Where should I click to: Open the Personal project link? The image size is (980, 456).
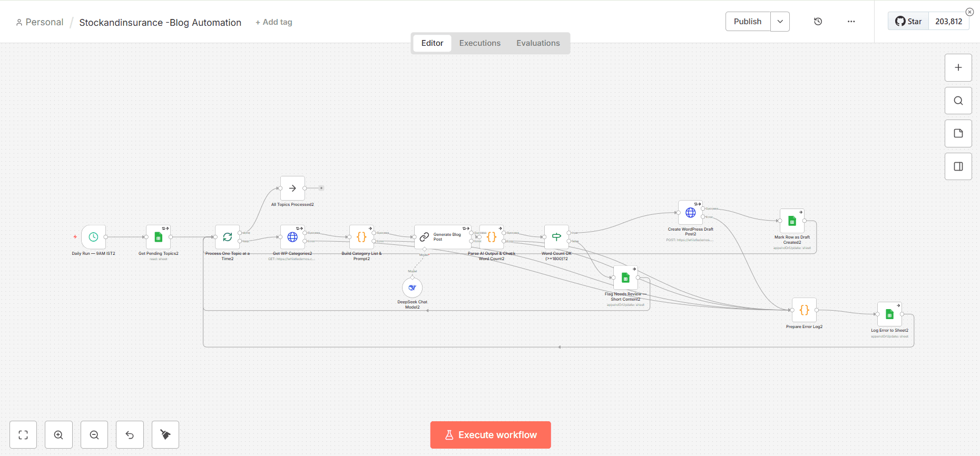(40, 22)
